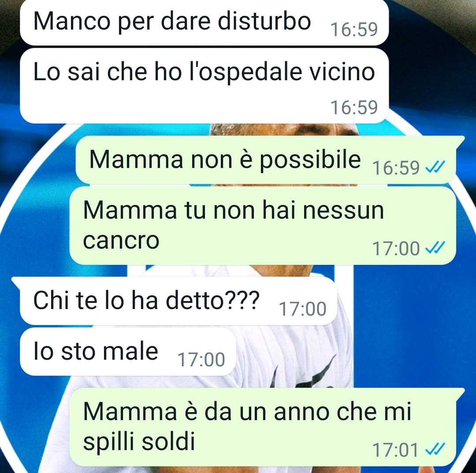Click the word 'cancro' in the green bubble
Screen dimensions: 476x473
(x=121, y=241)
